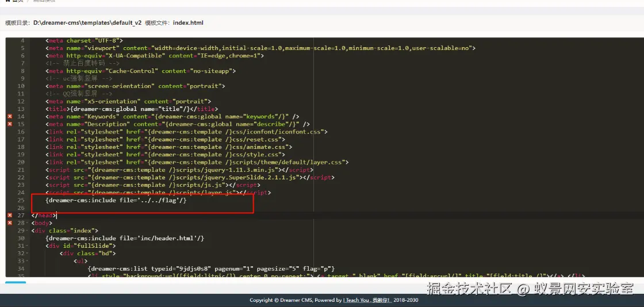Click the error marker on line 14
Image resolution: width=644 pixels, height=307 pixels.
coord(10,117)
